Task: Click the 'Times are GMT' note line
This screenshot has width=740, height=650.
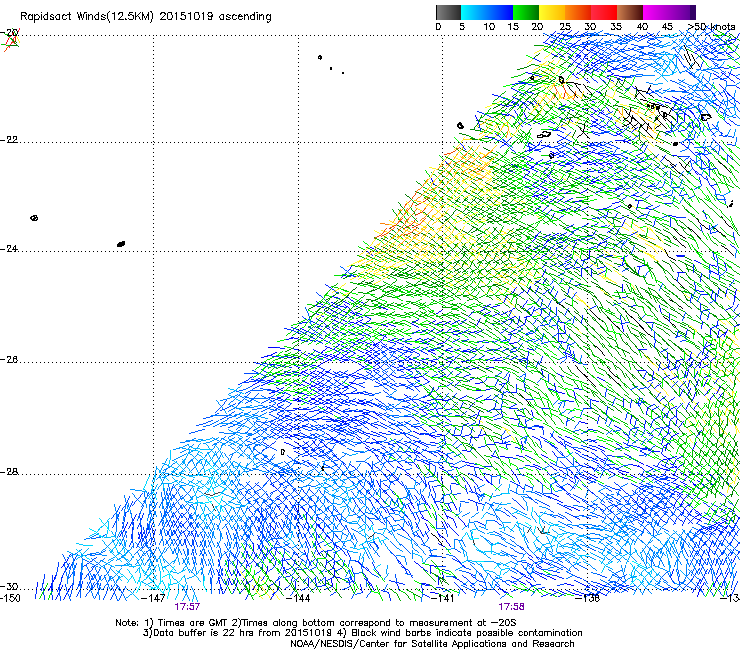Action: point(315,623)
